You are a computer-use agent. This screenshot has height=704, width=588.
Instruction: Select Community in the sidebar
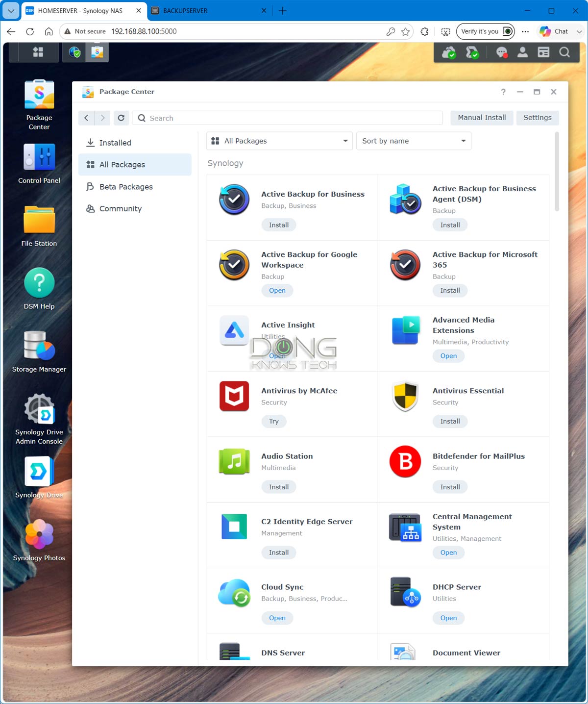point(135,208)
